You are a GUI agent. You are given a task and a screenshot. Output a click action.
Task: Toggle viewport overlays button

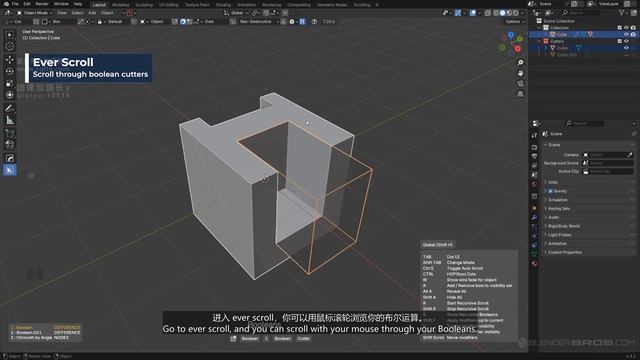[x=473, y=13]
